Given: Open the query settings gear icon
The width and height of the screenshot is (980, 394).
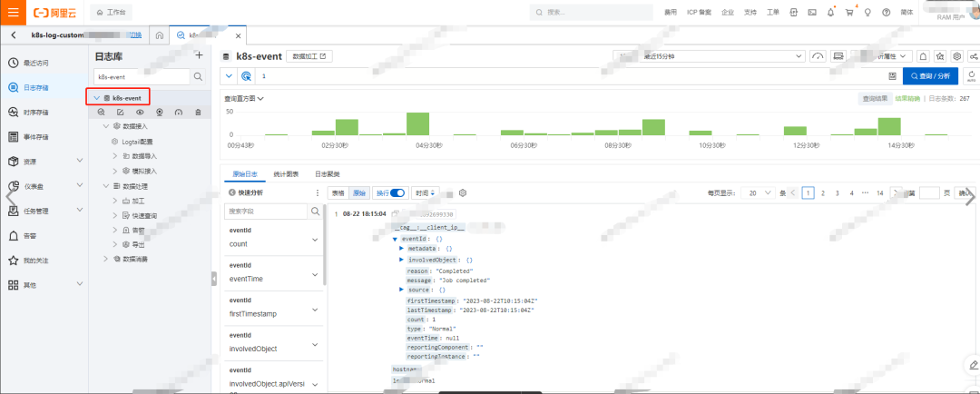Looking at the screenshot, I should coord(957,56).
